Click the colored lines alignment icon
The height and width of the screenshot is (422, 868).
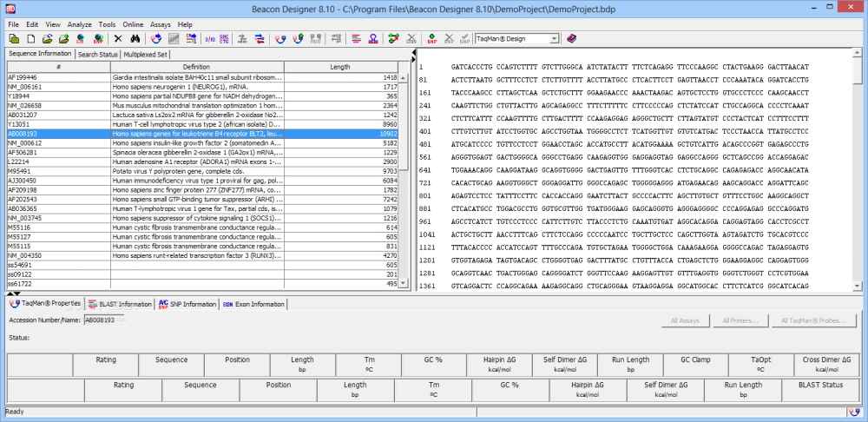click(357, 39)
